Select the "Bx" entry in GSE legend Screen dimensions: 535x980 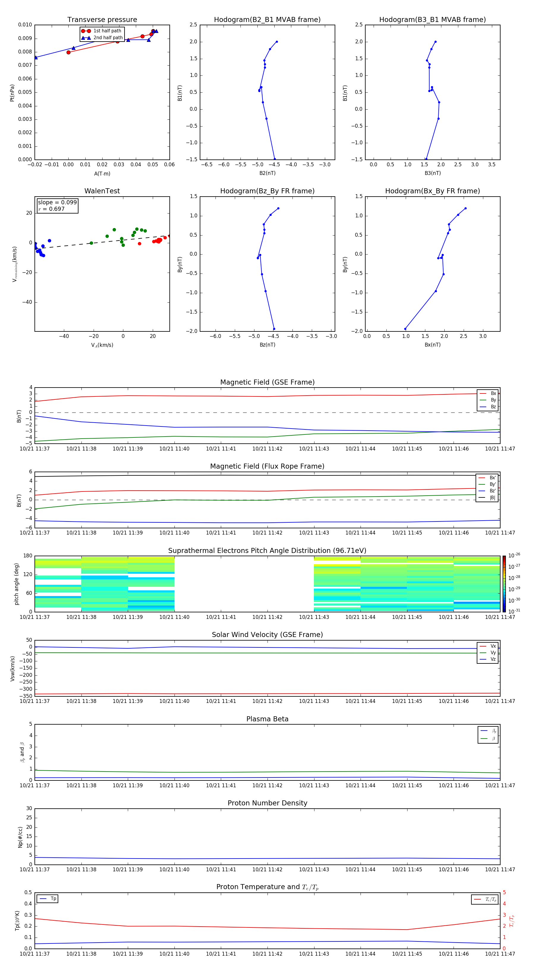point(488,393)
